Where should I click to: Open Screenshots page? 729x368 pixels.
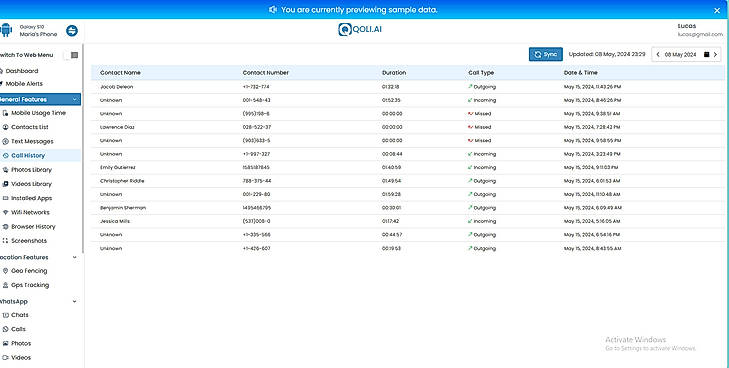click(29, 241)
